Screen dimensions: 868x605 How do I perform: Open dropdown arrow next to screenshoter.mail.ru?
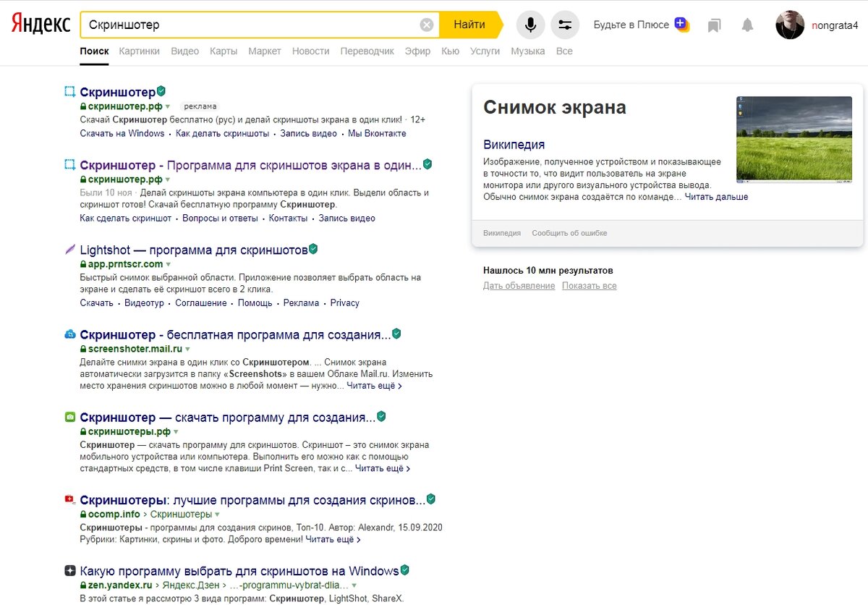tap(187, 350)
